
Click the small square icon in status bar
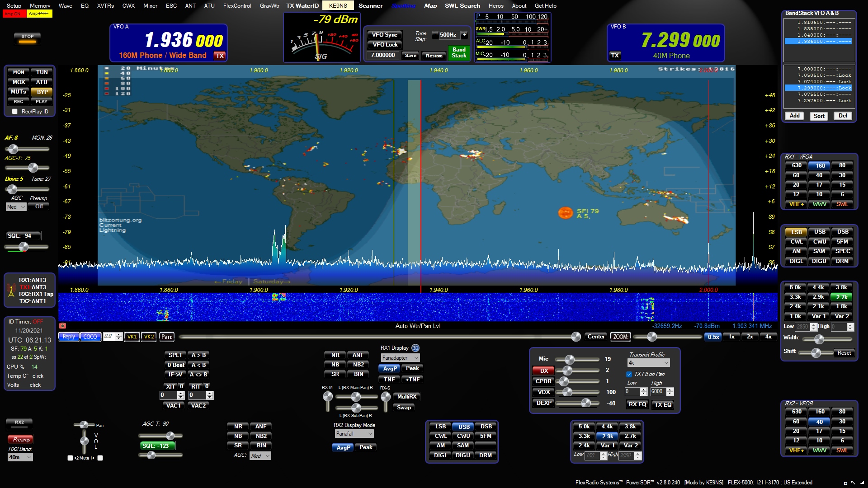[845, 483]
